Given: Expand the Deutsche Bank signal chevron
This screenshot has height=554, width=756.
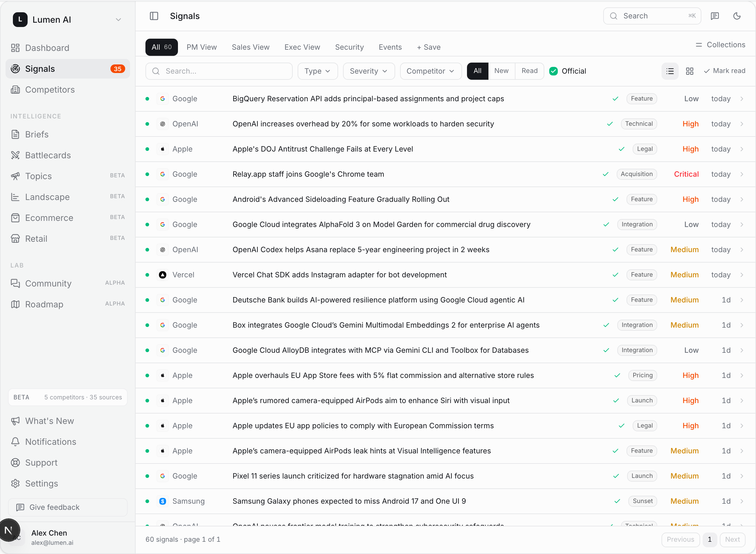Looking at the screenshot, I should 742,300.
